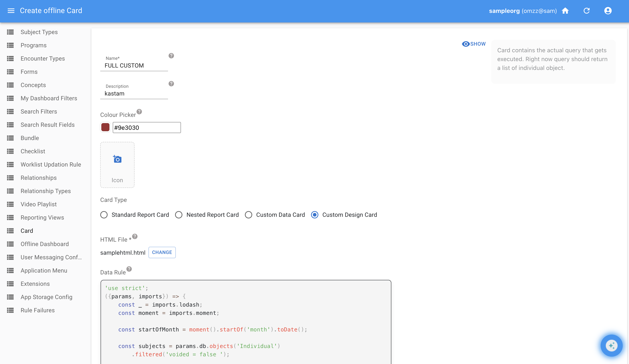Screen dimensions: 629x364
Task: Click camera add-icon upload area
Action: pos(117,165)
